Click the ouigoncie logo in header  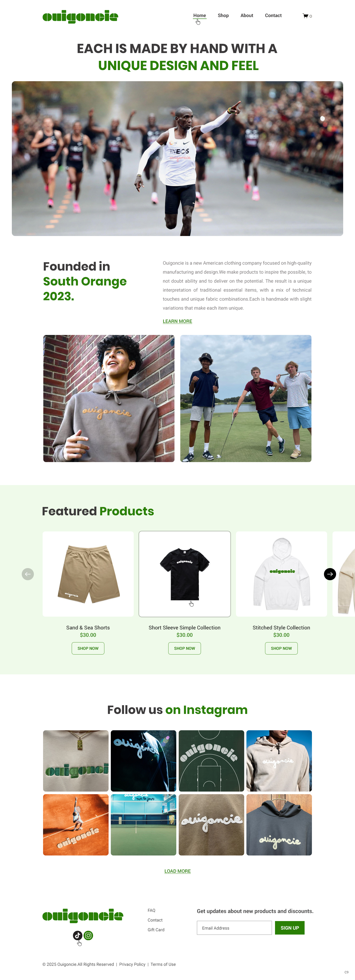click(80, 16)
